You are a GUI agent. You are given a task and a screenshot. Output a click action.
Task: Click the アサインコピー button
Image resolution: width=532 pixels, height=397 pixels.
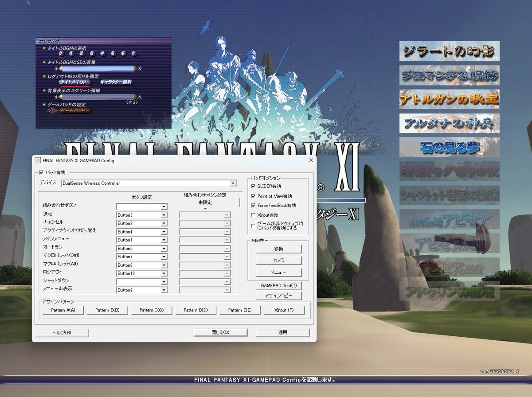[278, 296]
